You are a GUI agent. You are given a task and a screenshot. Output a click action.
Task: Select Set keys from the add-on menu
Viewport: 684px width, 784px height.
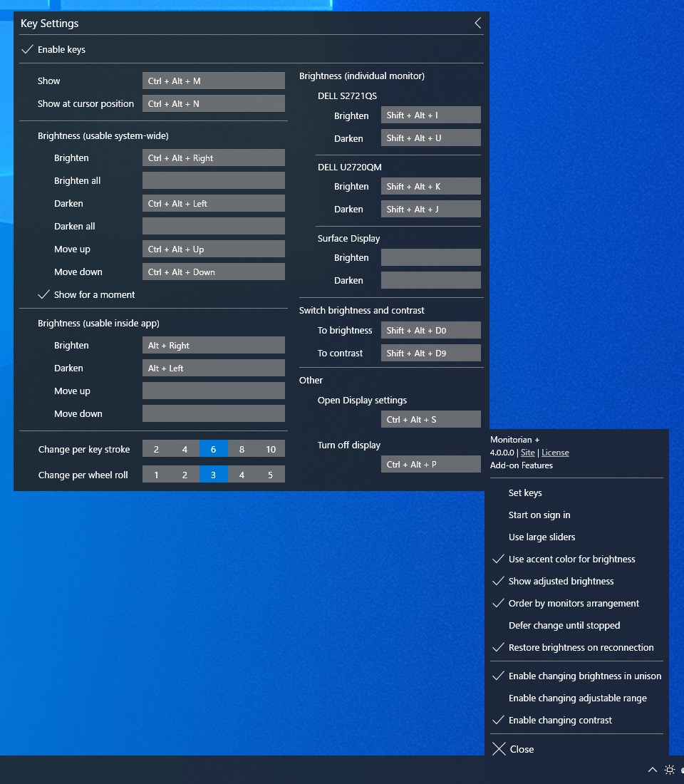(525, 492)
